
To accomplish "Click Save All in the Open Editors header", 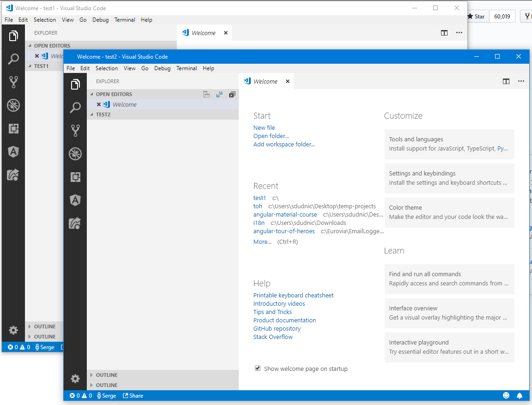I will [218, 94].
